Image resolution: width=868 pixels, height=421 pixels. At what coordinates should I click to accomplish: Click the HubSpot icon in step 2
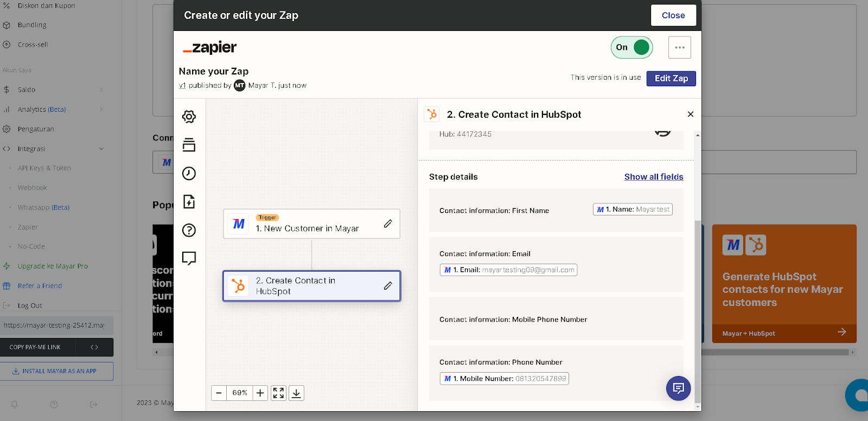[238, 285]
